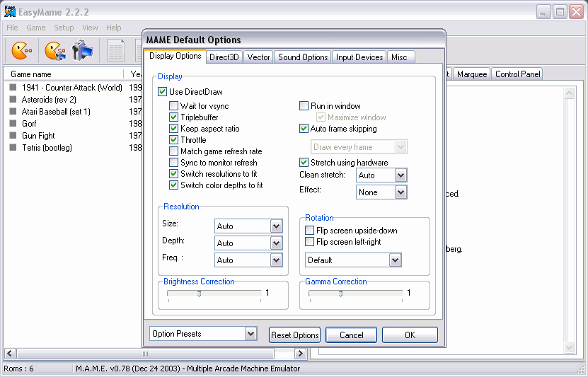The image size is (588, 377).
Task: Click the Pac-Man play game toolbar icon
Action: [x=21, y=51]
